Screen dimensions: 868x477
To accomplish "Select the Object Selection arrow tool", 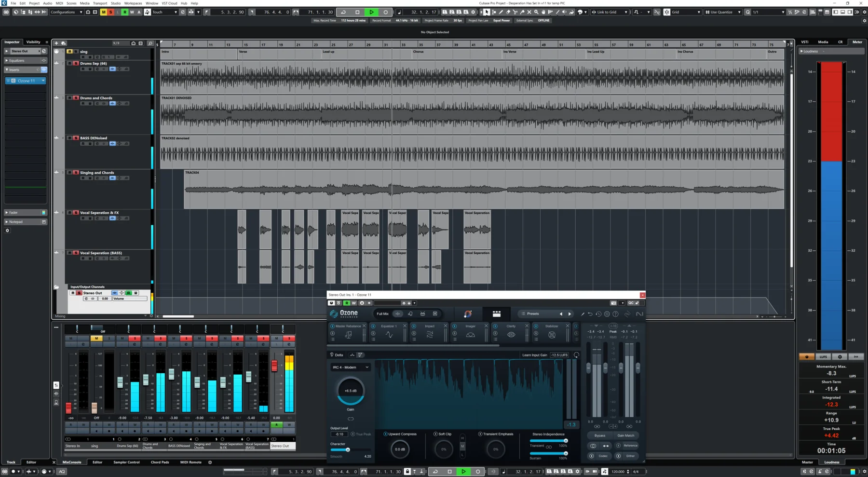I will (x=487, y=12).
